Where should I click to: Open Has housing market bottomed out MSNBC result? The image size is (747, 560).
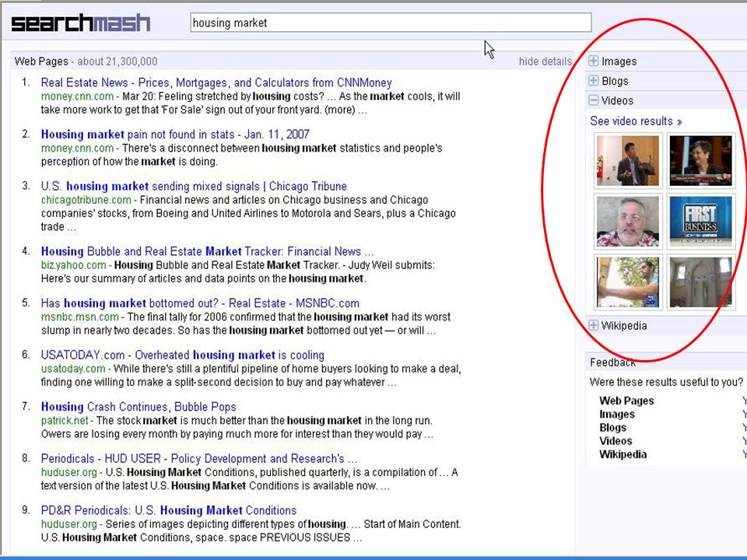pos(200,303)
